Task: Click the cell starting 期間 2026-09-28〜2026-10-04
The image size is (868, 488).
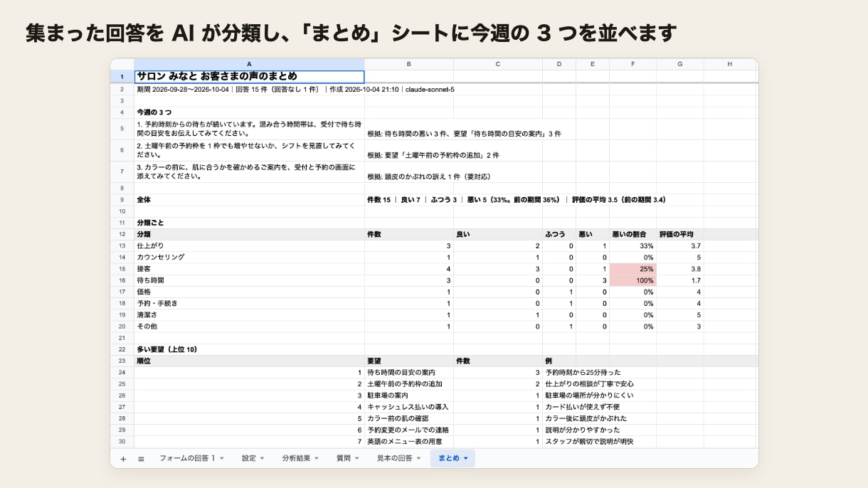Action: (249, 90)
